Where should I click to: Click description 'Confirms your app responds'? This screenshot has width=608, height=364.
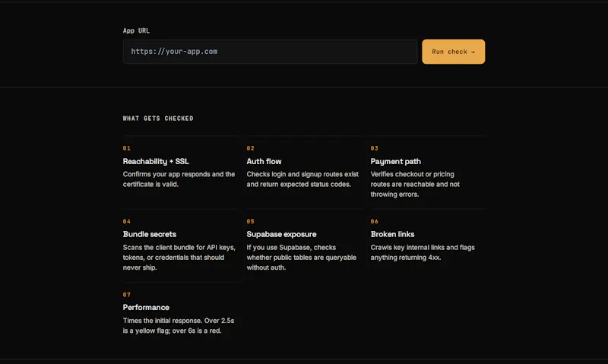pyautogui.click(x=179, y=179)
